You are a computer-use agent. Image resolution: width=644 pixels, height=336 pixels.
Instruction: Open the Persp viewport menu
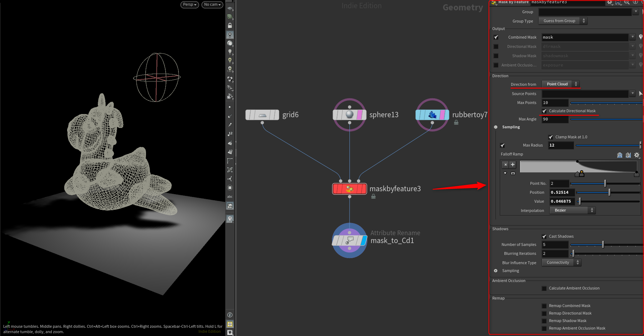(x=190, y=5)
